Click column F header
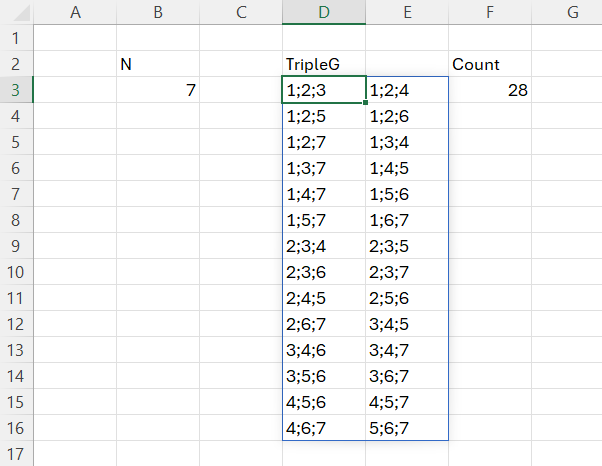This screenshot has height=466, width=602. click(x=490, y=12)
